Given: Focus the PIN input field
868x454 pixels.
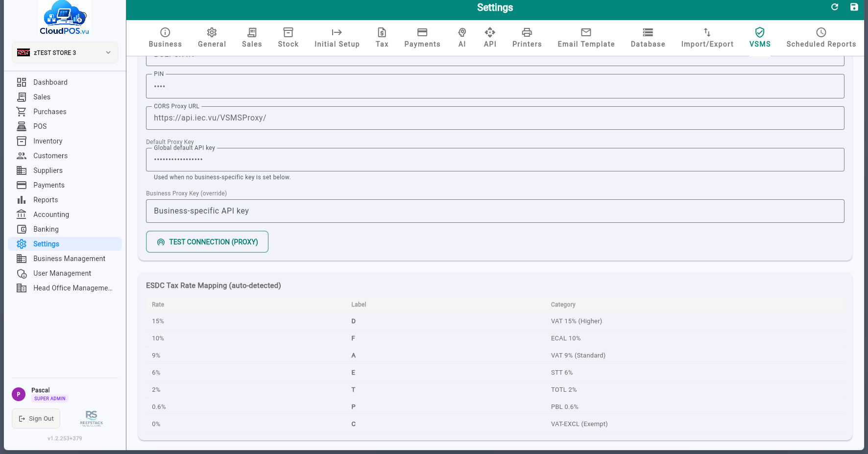Looking at the screenshot, I should (495, 86).
